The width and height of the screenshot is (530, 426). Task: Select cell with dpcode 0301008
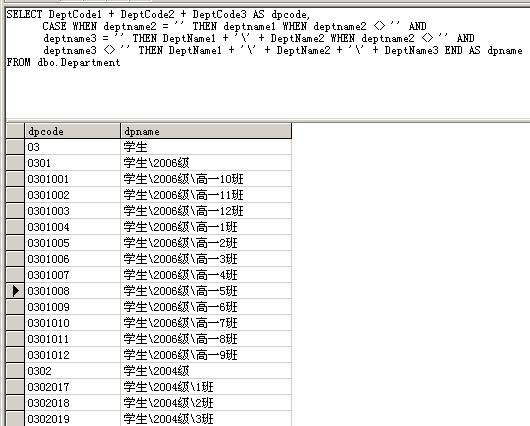pyautogui.click(x=73, y=291)
